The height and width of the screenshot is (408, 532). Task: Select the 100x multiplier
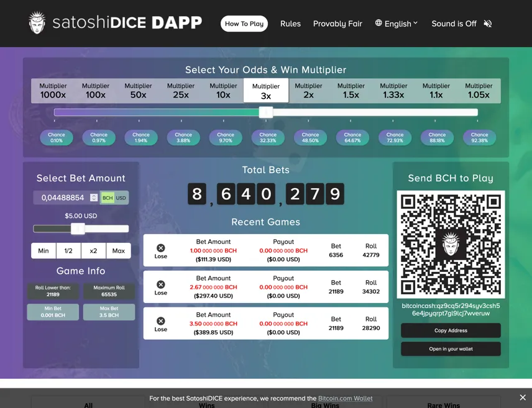point(95,91)
